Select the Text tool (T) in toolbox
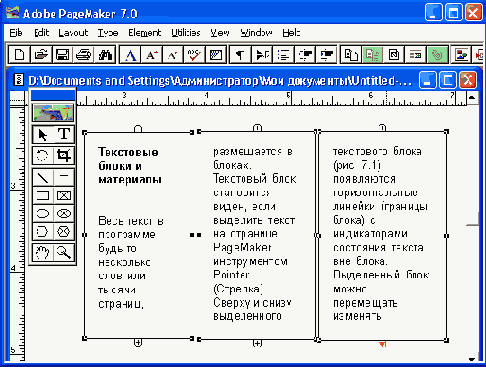This screenshot has width=486, height=367. 64,135
